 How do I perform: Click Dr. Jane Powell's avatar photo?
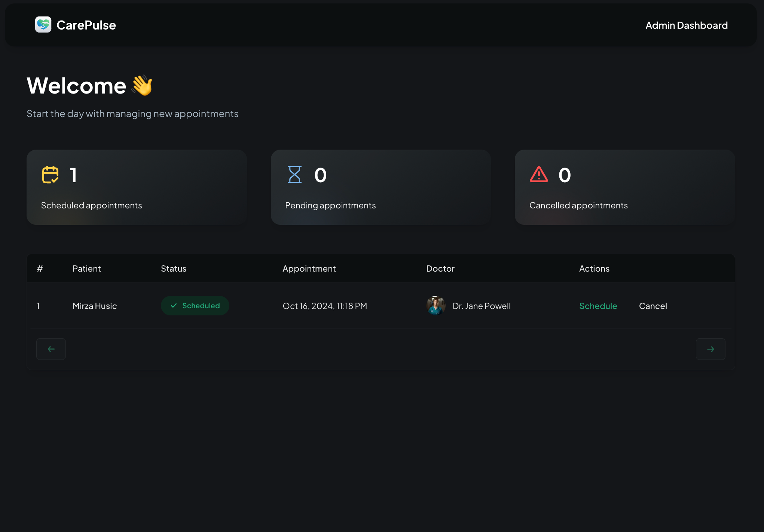(436, 306)
